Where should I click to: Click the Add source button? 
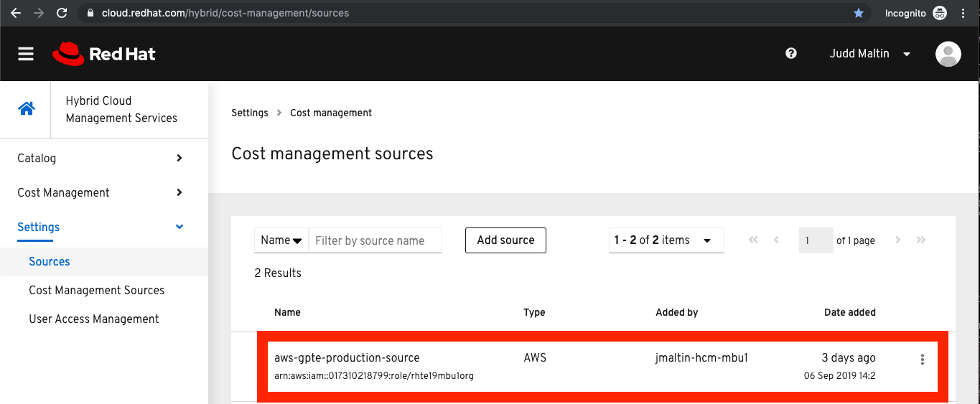coord(505,240)
